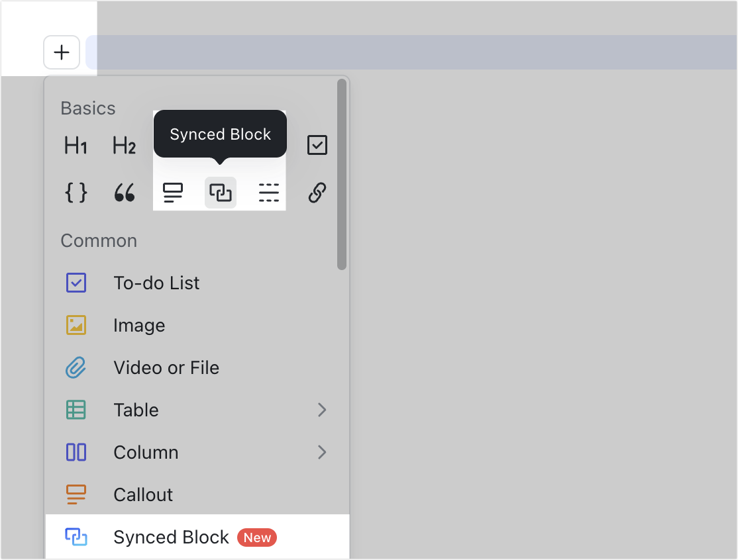Click the blue Column layout icon

click(76, 452)
